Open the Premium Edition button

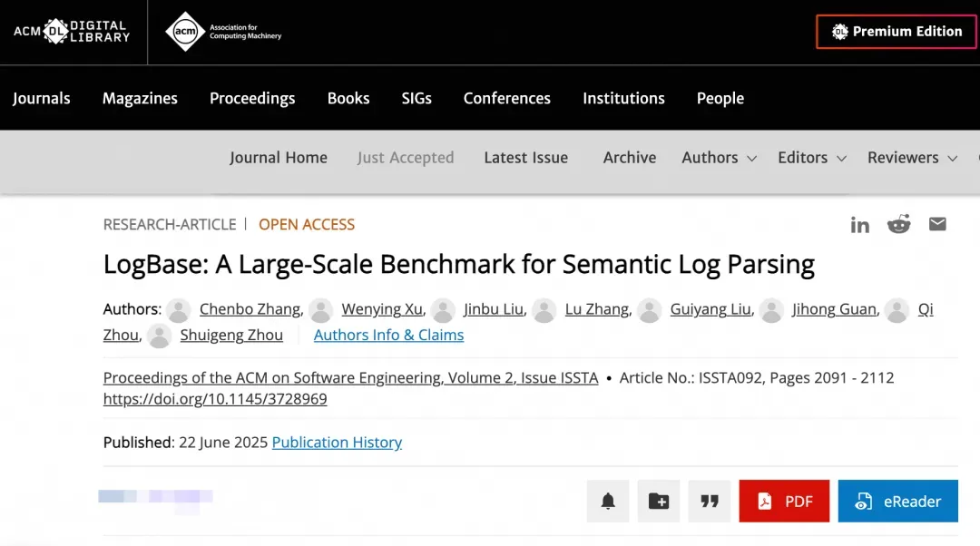coord(897,31)
